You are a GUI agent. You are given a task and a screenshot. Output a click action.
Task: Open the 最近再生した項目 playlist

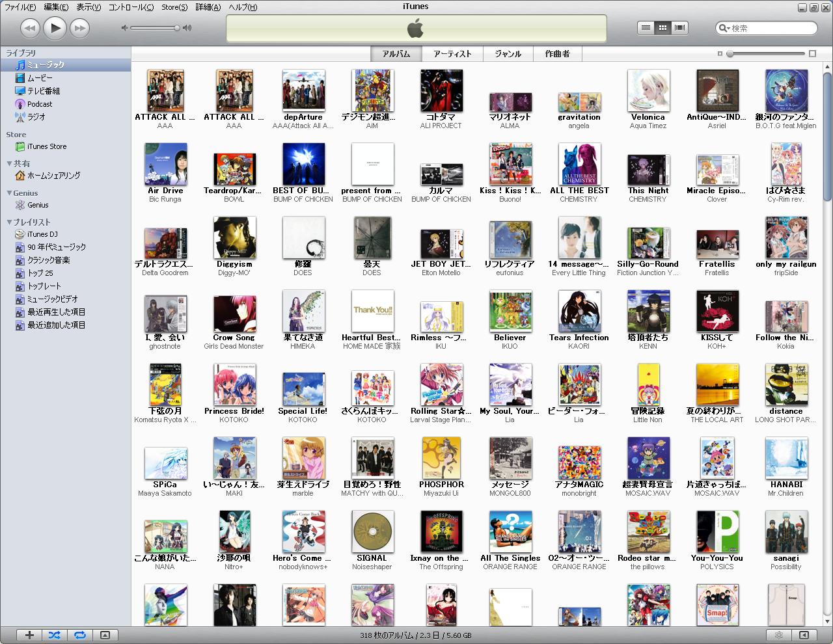pos(65,312)
